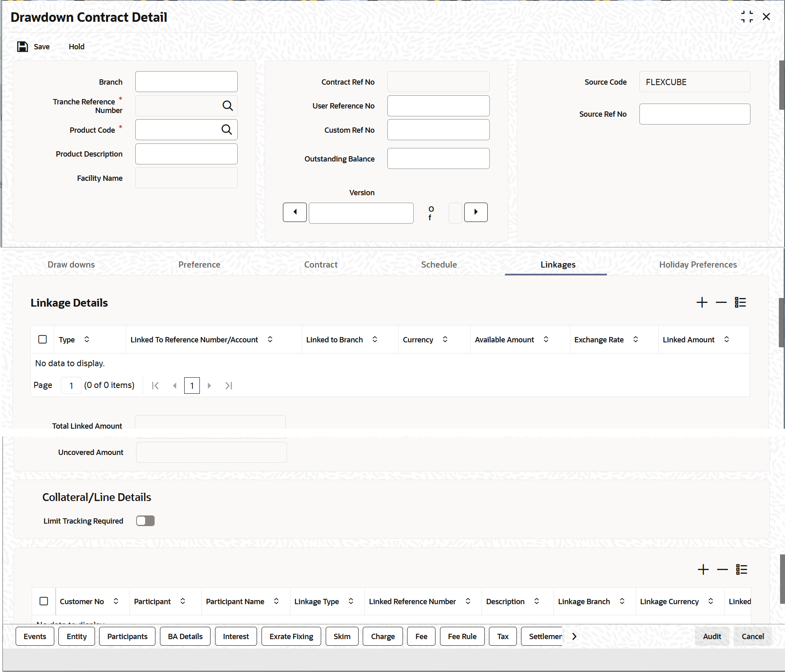
Task: Delete row in Linkage Details table
Action: [721, 303]
